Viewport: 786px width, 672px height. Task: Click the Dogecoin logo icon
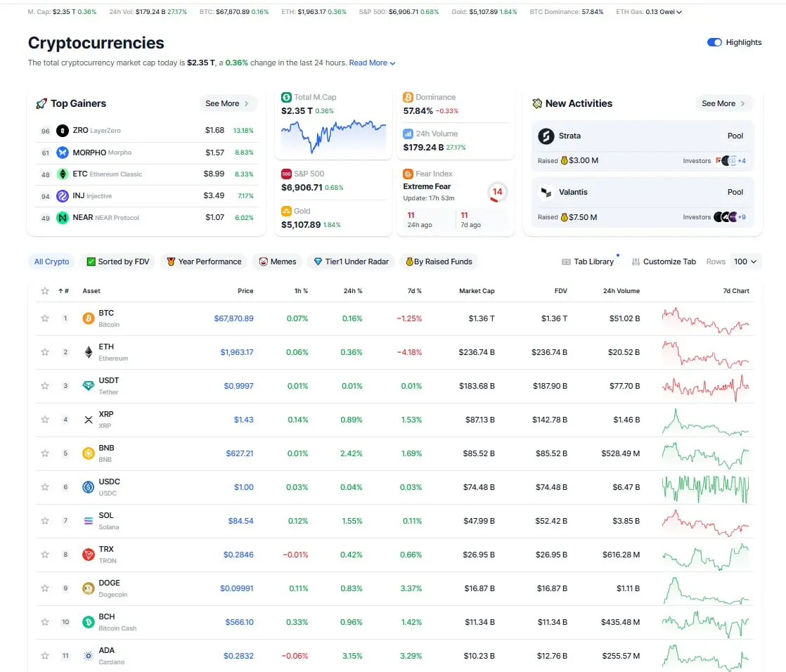click(x=88, y=588)
